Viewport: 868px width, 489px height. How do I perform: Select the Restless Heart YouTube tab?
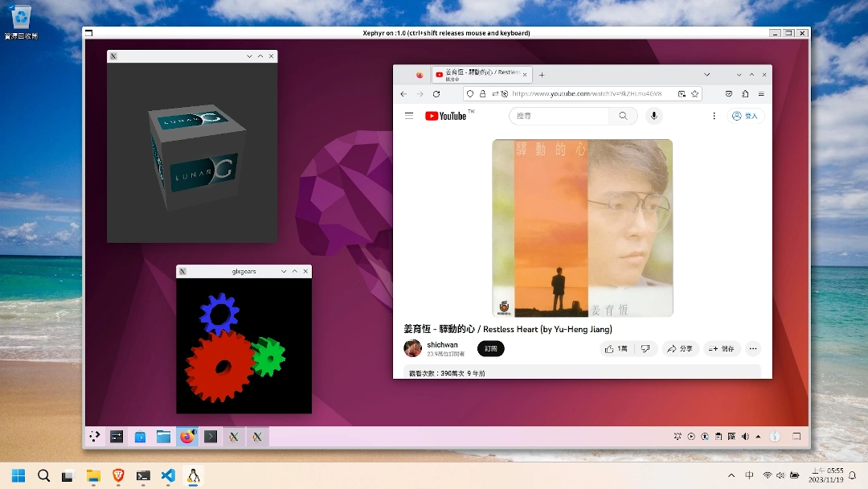[481, 75]
